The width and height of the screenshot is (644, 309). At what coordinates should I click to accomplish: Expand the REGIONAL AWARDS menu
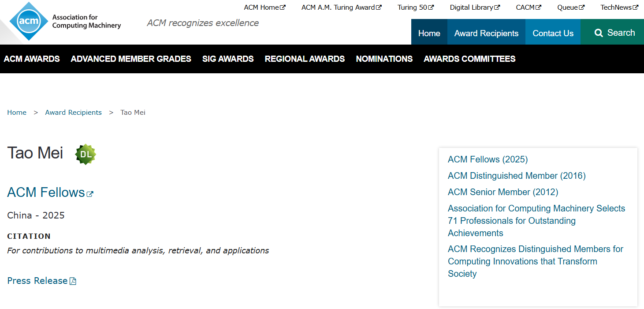pos(305,59)
